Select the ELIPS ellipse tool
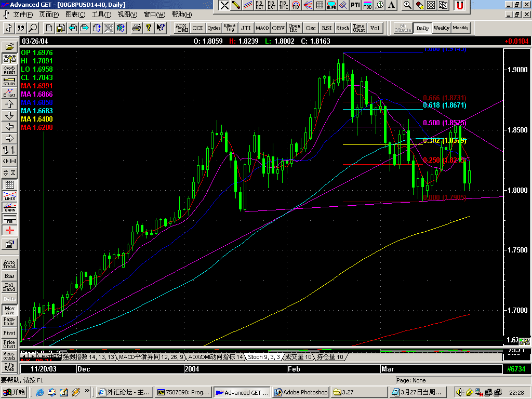Viewport: 532px width, 399px height. 331,5
